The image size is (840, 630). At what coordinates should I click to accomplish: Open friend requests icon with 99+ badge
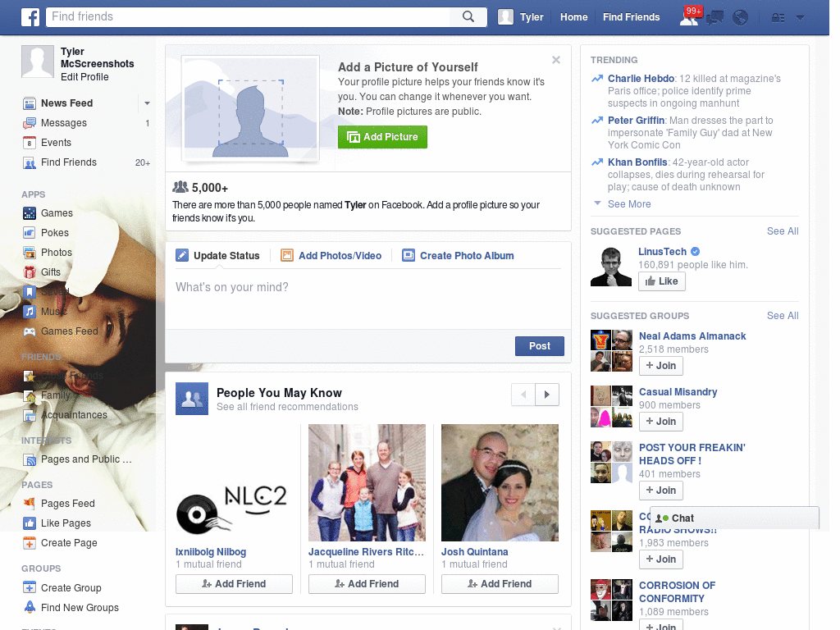point(689,17)
